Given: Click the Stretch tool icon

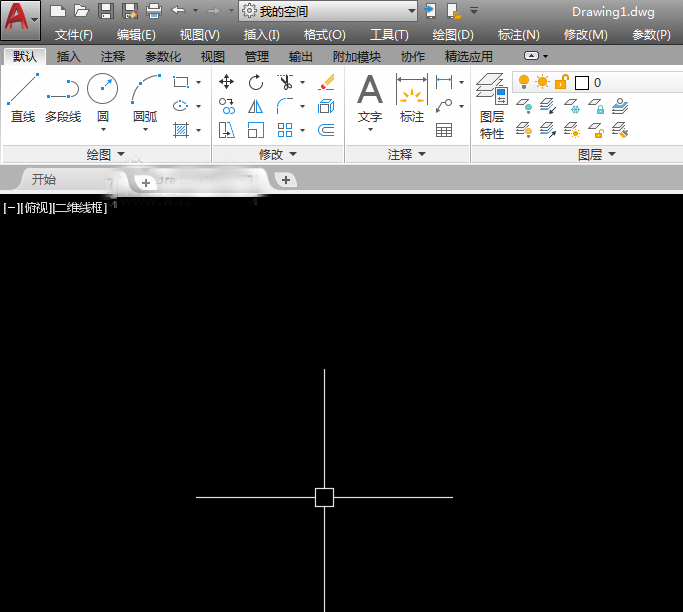Looking at the screenshot, I should pyautogui.click(x=227, y=130).
